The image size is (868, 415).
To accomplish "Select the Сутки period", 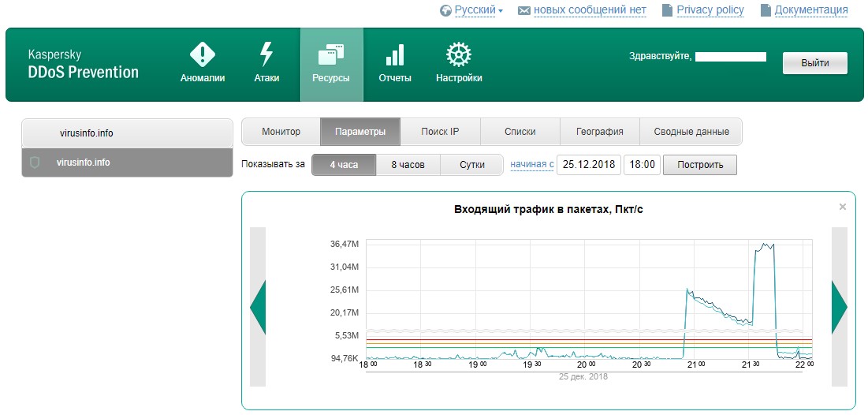I will tap(471, 165).
